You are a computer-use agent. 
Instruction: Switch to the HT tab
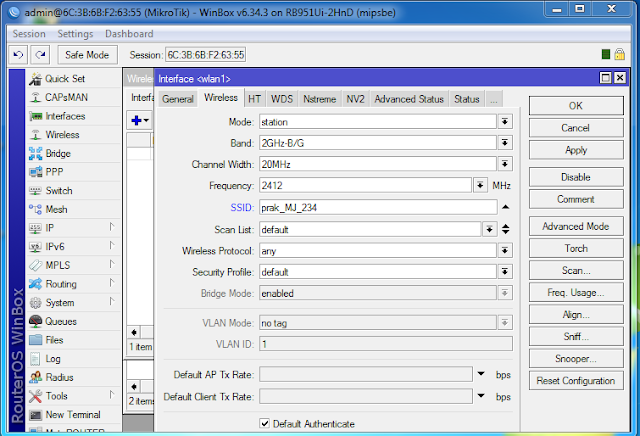click(254, 99)
